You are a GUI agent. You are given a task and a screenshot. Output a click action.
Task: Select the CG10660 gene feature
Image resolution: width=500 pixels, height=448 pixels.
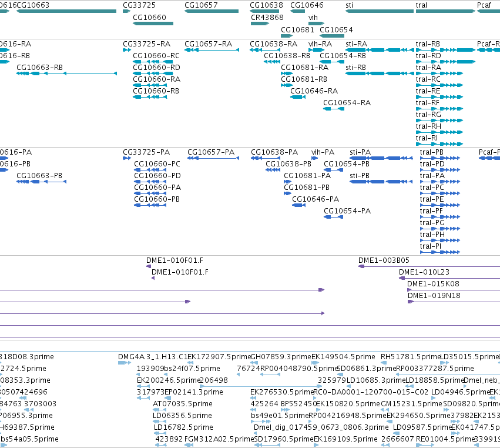[x=153, y=24]
